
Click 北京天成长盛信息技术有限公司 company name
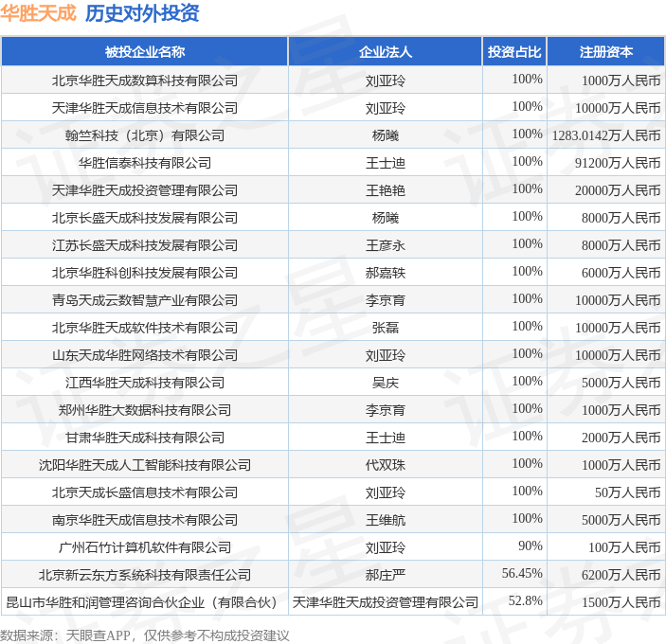(145, 492)
